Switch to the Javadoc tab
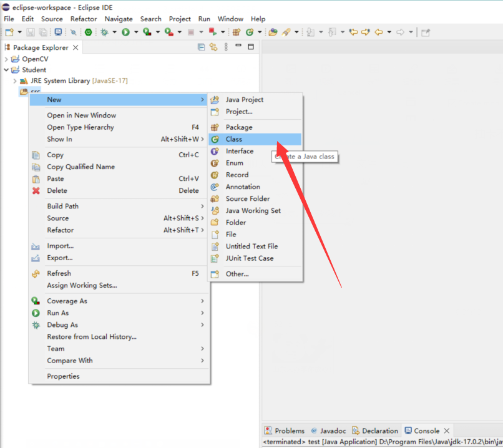This screenshot has width=503, height=448. [x=328, y=431]
